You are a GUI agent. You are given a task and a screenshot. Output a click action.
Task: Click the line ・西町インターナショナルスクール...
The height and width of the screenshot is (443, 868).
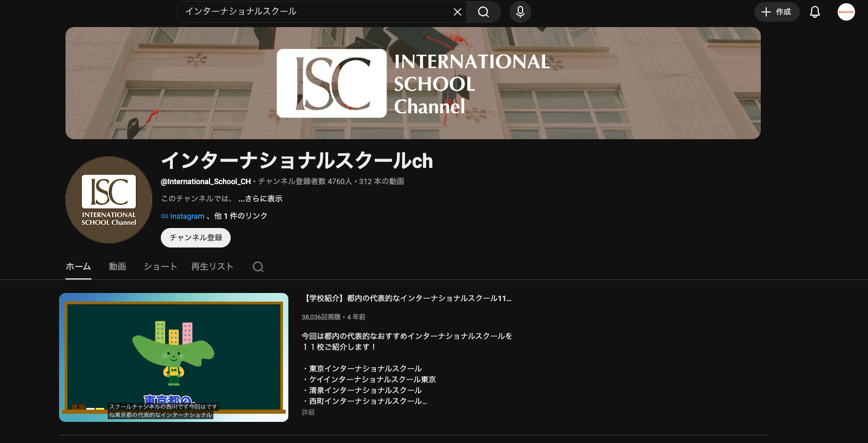[x=364, y=401]
